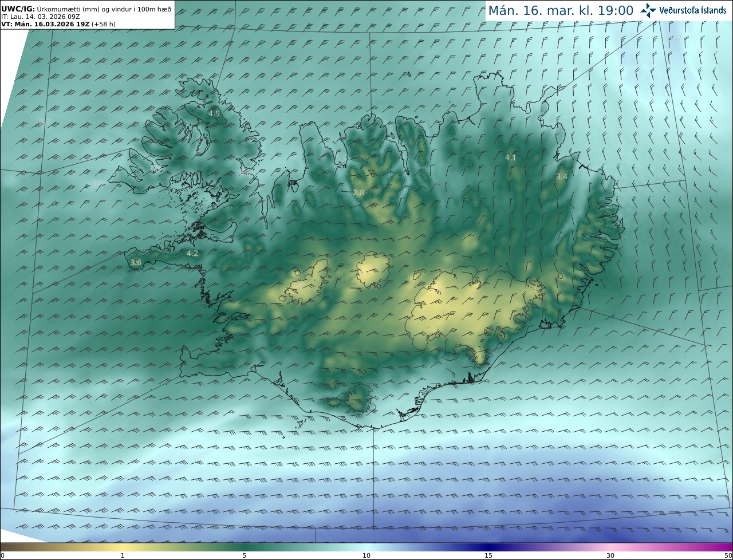Click the "1" tick label on color scale
This screenshot has height=560, width=733.
pos(122,555)
